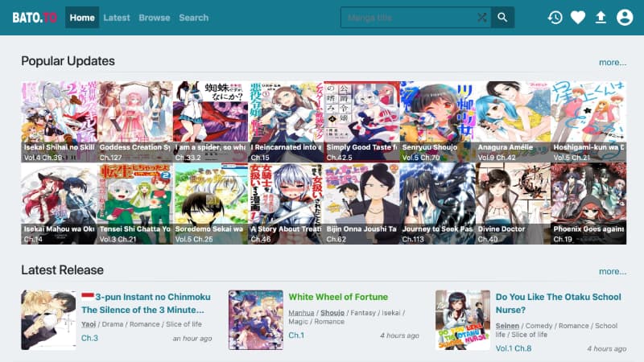Open Divine Doctor cover

click(513, 204)
